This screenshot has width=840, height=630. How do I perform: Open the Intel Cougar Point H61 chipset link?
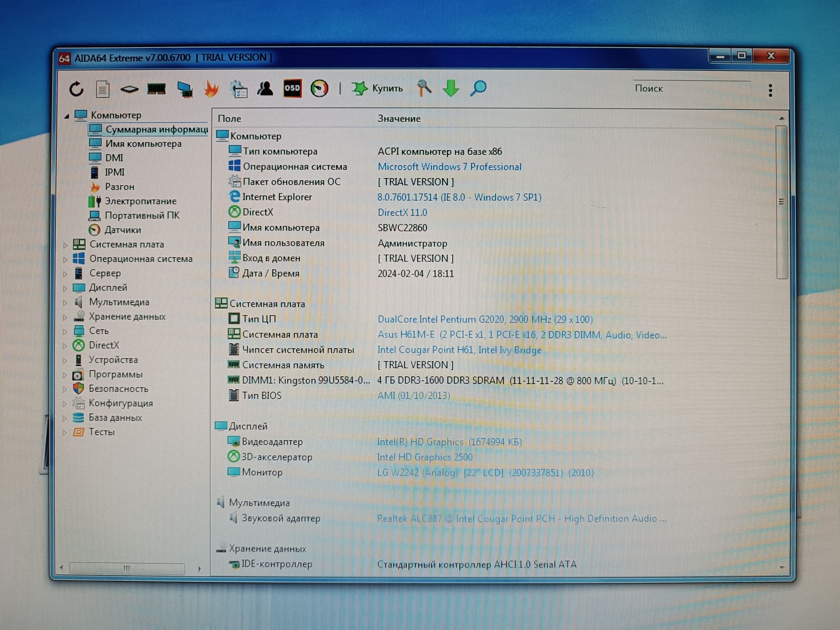pos(459,350)
